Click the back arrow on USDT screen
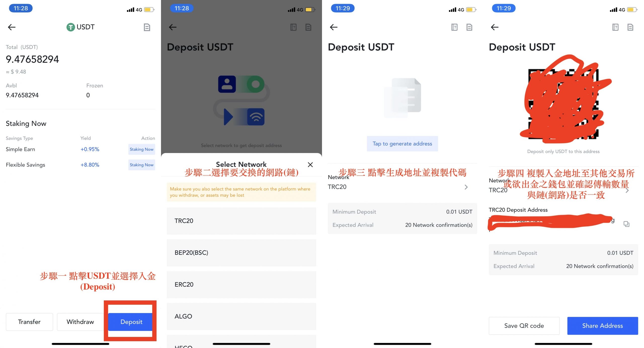 click(x=12, y=27)
